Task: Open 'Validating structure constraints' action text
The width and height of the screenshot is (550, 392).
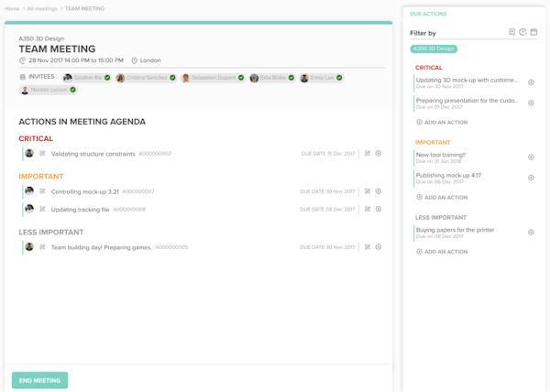Action: (93, 154)
